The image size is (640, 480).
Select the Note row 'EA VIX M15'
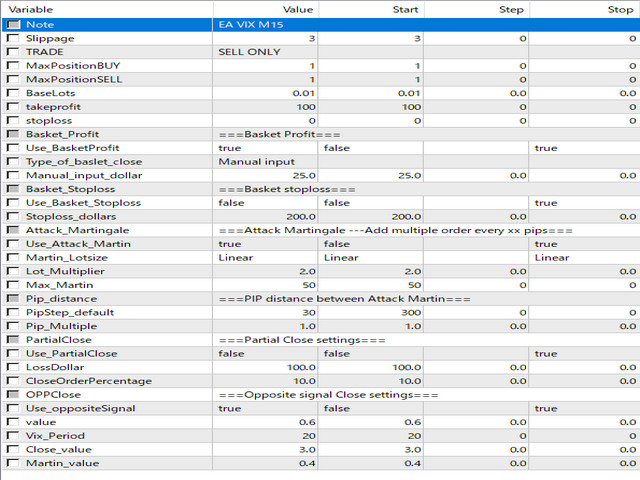(321, 24)
